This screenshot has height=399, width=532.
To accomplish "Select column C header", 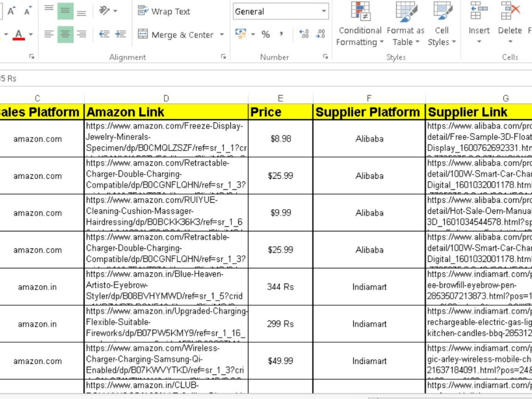I will coord(37,98).
